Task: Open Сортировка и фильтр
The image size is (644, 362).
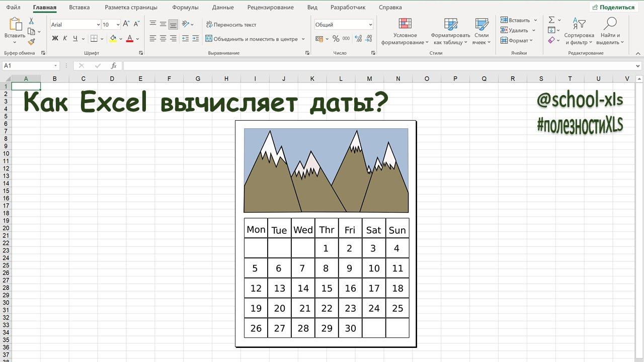Action: (x=579, y=31)
